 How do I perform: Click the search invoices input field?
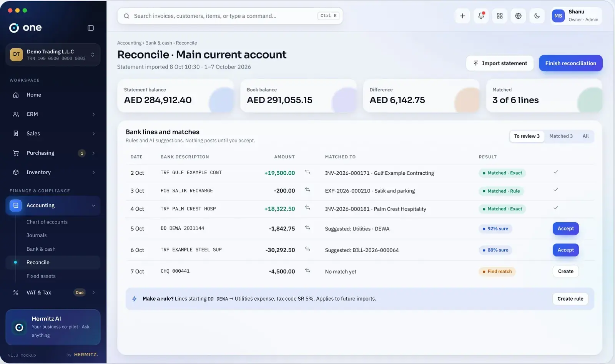pos(230,16)
